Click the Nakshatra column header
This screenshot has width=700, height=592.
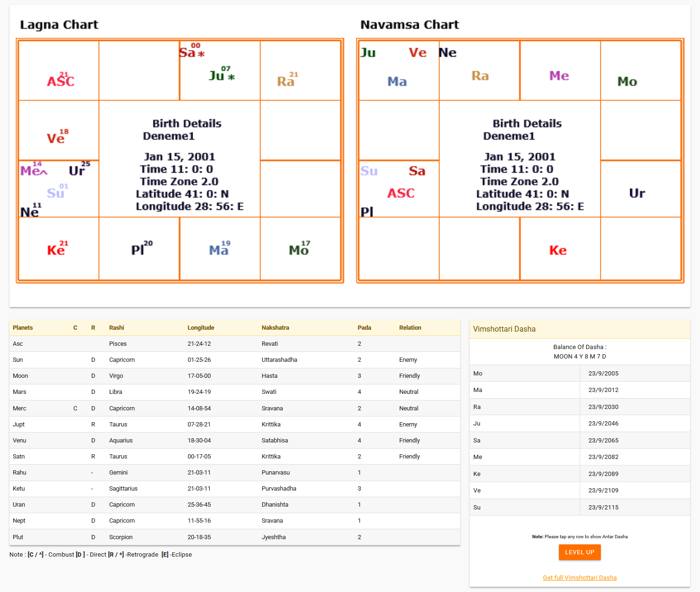[275, 328]
